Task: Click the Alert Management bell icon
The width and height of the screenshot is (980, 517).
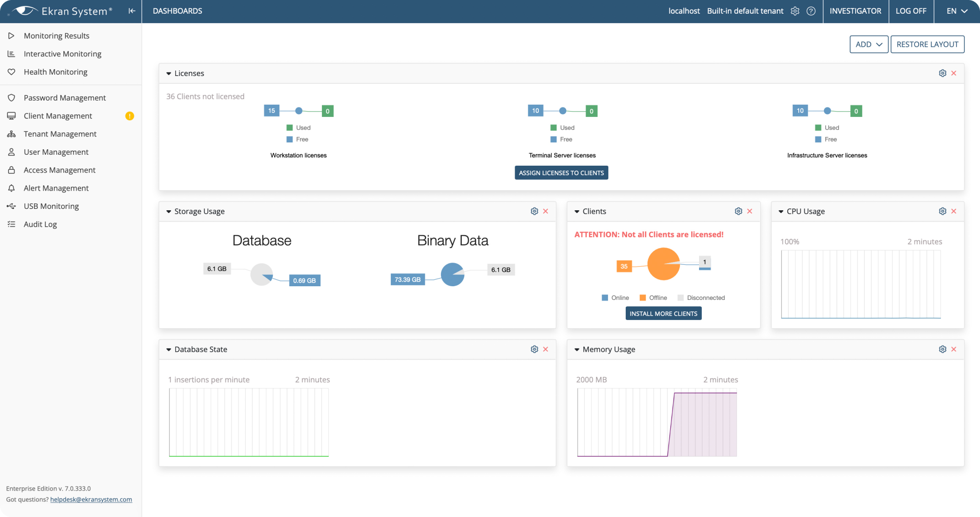Action: 11,188
